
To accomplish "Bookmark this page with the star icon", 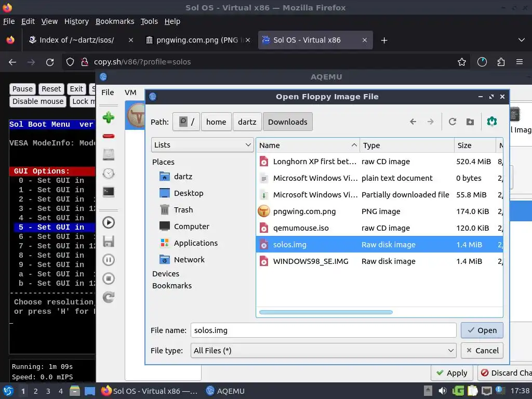I will [461, 62].
